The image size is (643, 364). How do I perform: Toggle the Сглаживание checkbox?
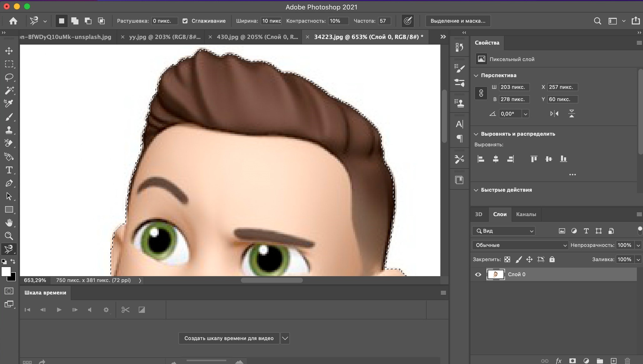tap(185, 21)
